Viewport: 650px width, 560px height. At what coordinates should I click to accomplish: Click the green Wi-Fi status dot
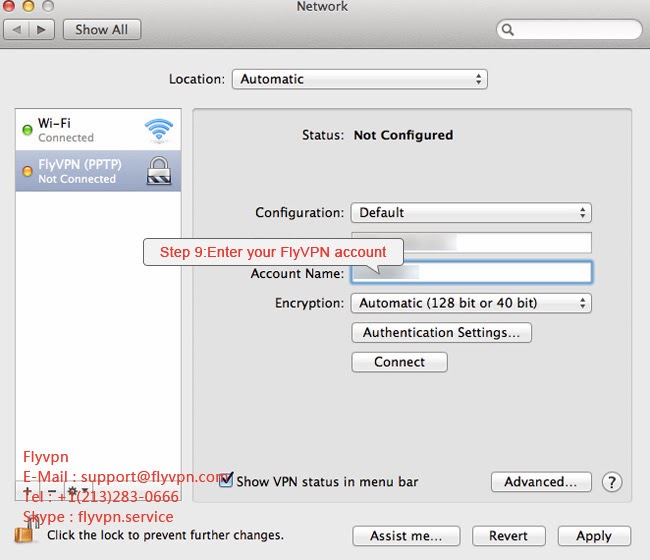27,130
